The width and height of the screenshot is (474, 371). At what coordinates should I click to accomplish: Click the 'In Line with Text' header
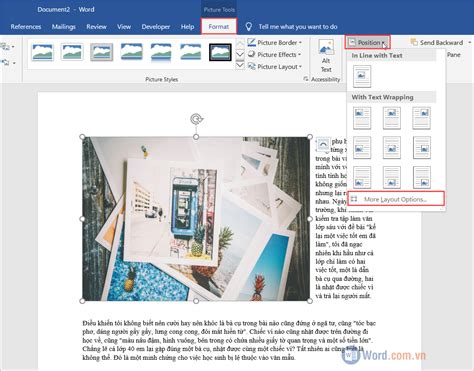point(377,55)
